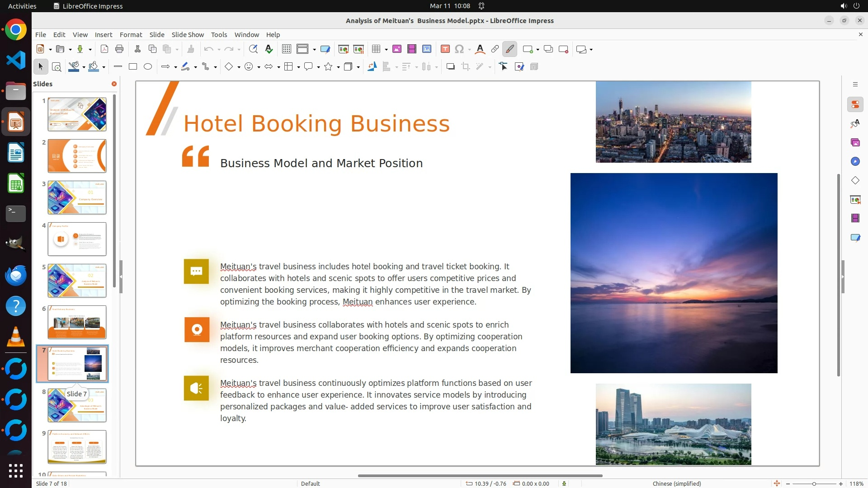
Task: Click the Insert Chart icon
Action: coord(426,49)
